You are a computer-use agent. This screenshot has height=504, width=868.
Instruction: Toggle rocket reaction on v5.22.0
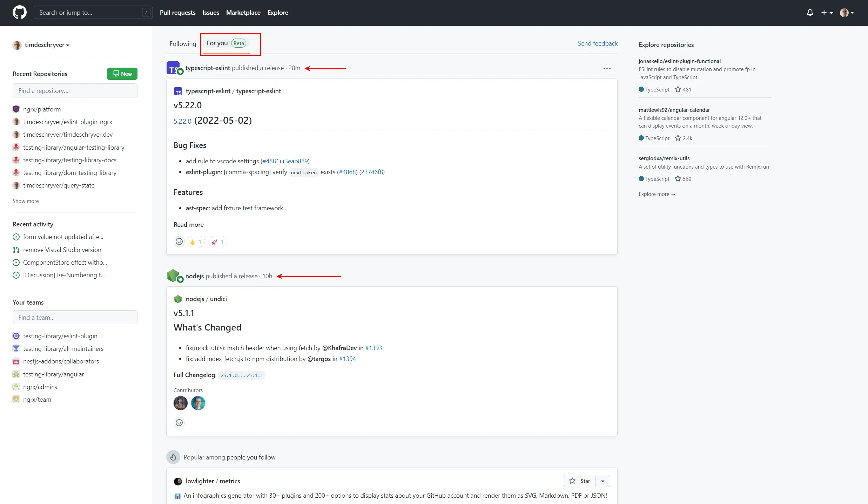218,241
